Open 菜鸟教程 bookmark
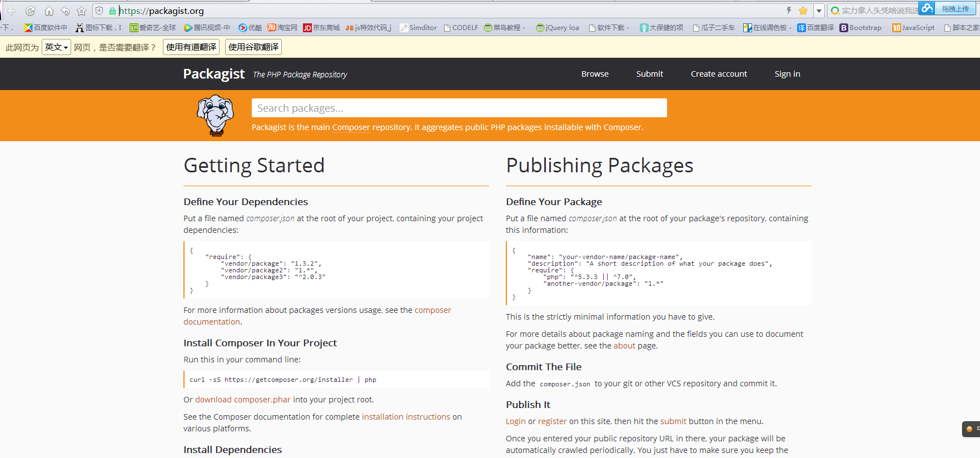980x458 pixels. (505, 27)
